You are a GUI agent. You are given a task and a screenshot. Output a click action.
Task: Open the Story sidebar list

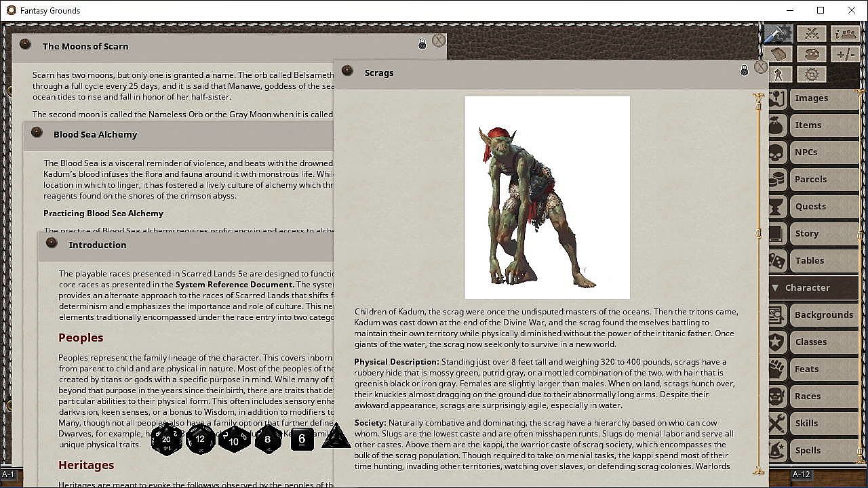click(x=824, y=234)
